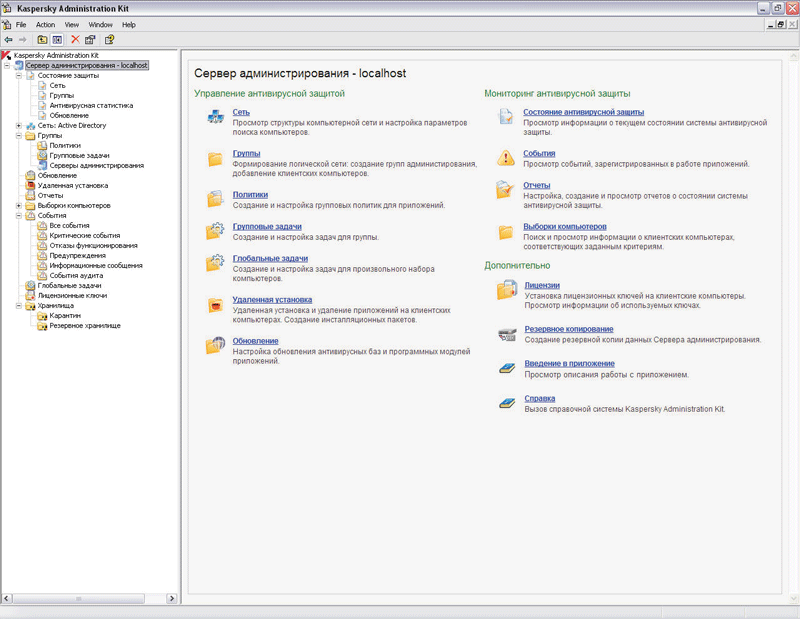Click the Резервное копирование icon
Screen dimensions: 800x619
coord(506,334)
